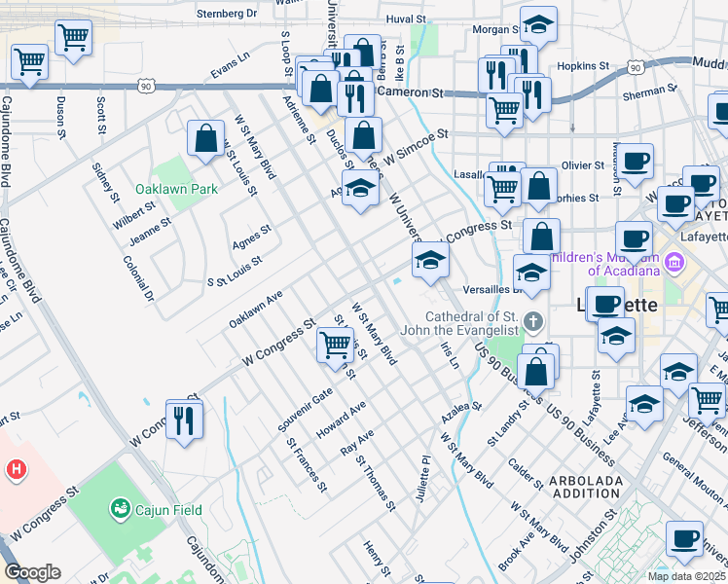Click the Azalea St label
The width and height of the screenshot is (728, 584).
coord(461,413)
